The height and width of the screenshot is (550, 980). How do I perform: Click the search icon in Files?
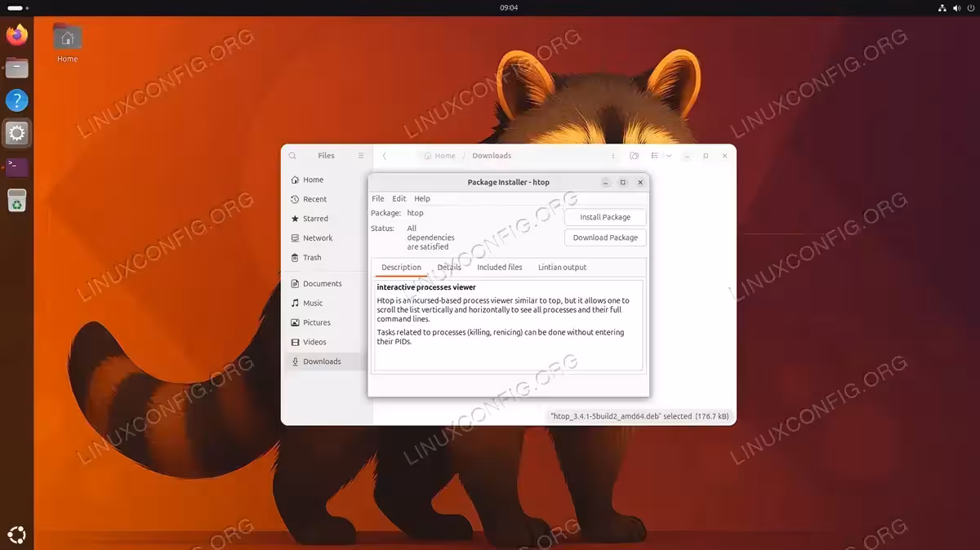[x=293, y=156]
